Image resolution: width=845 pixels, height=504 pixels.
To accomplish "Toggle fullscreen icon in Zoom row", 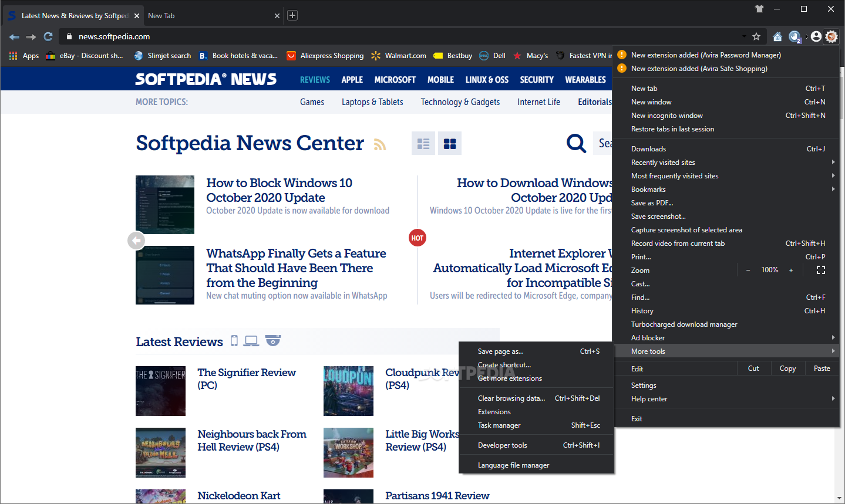I will point(821,270).
